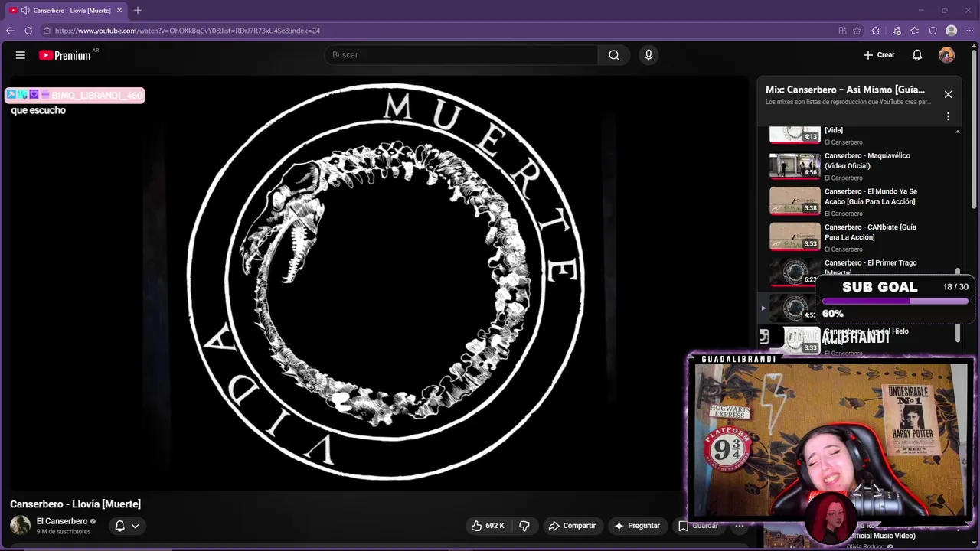Click the 9 M de suscriptores text

point(64,531)
